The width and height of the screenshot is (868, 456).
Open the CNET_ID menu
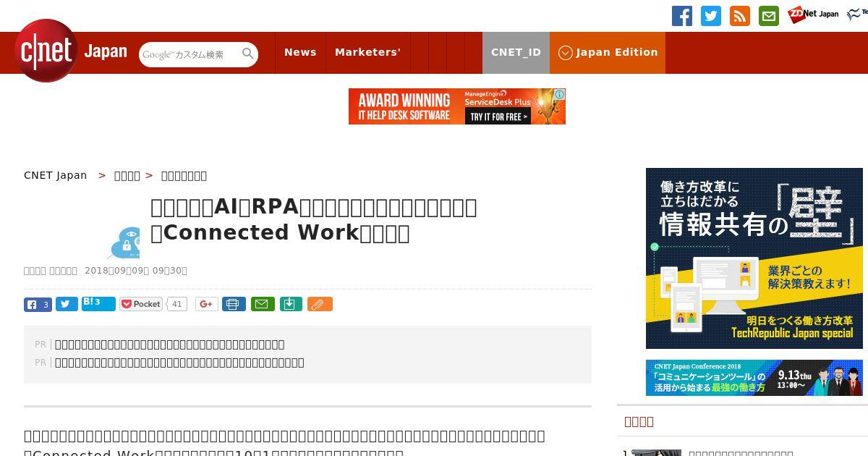[x=516, y=52]
